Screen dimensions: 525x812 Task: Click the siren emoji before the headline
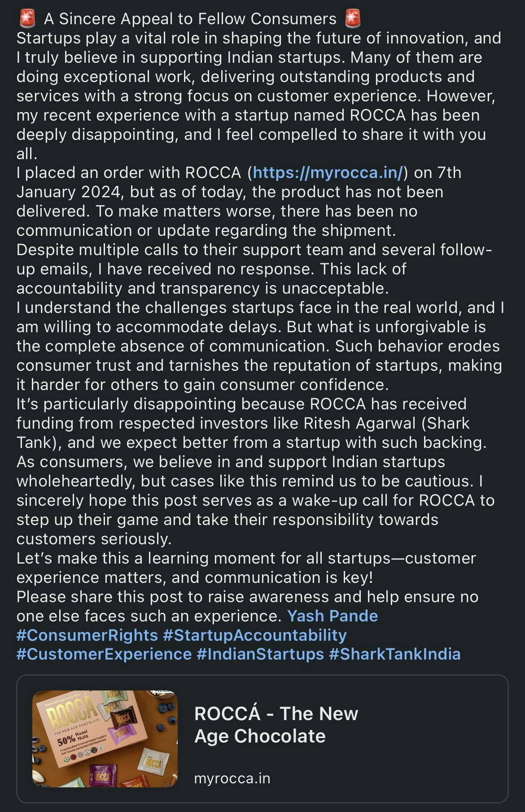pyautogui.click(x=27, y=19)
